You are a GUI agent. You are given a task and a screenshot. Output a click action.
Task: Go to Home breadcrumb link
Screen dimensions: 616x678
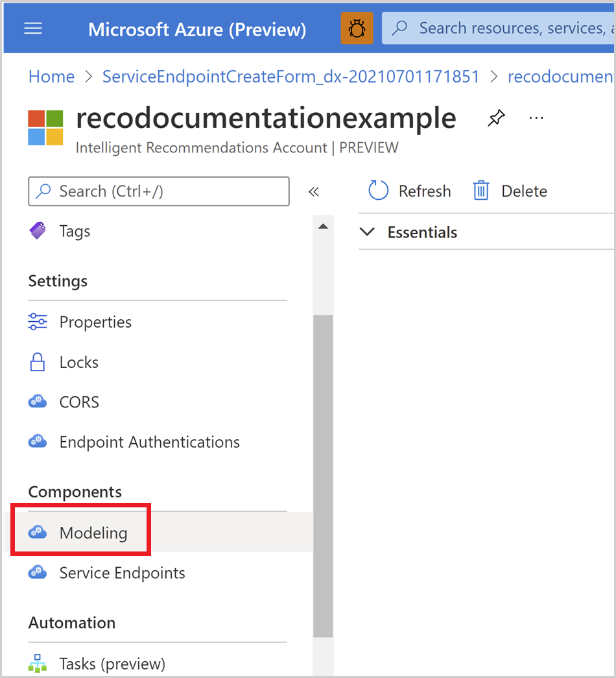pyautogui.click(x=51, y=77)
